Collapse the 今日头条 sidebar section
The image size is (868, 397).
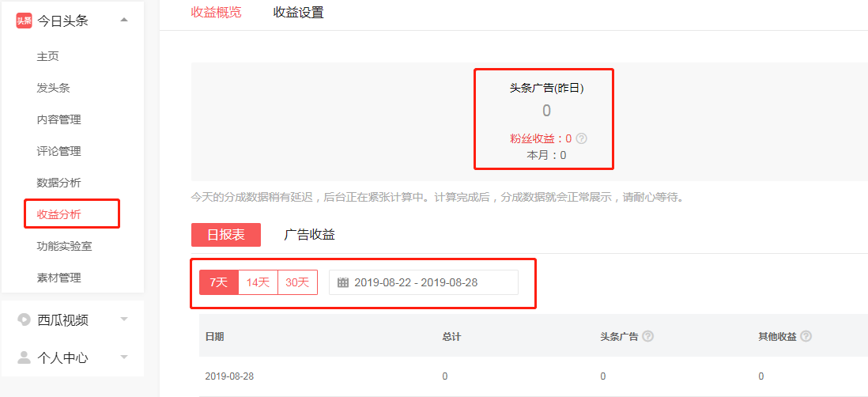(124, 20)
